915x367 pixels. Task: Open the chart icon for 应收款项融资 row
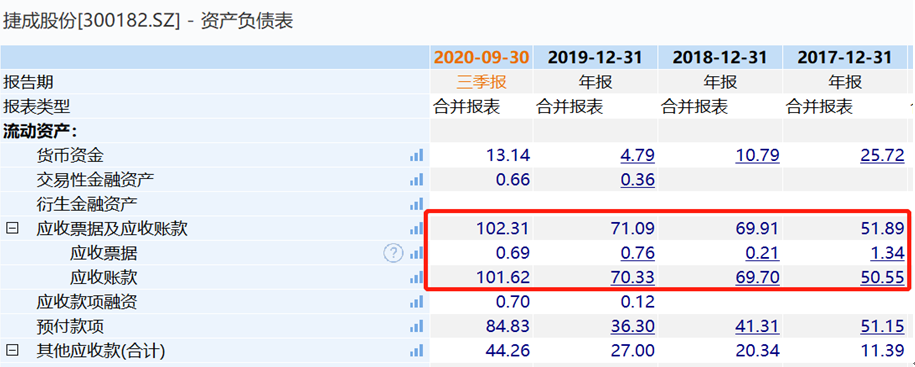coord(416,302)
